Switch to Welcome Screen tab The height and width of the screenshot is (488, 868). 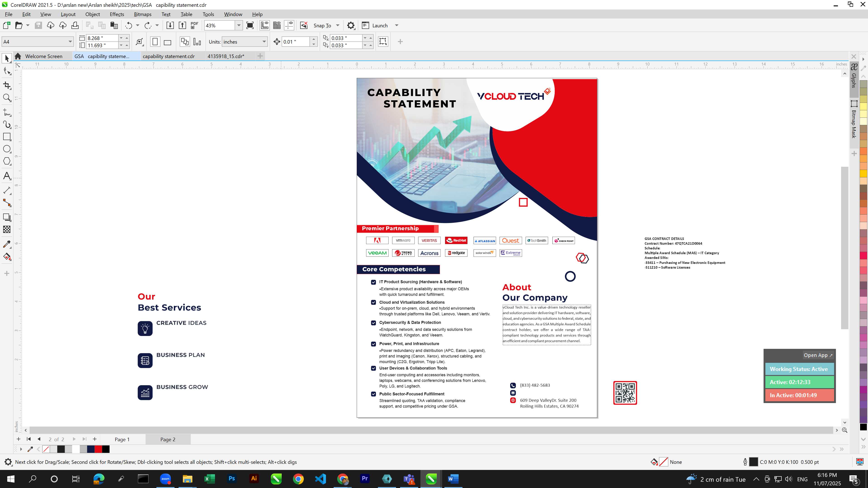coord(43,56)
